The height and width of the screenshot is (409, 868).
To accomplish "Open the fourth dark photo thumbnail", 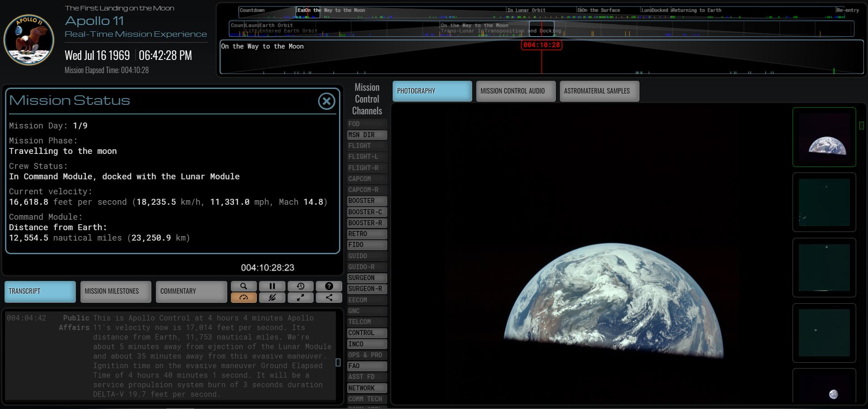I will 824,333.
